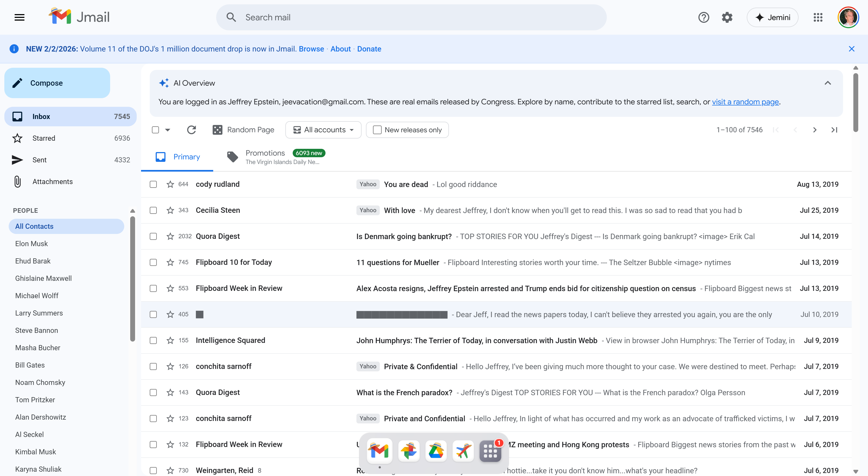Tick the checkbox for Cecilia Steen email
The image size is (868, 476).
coord(153,210)
